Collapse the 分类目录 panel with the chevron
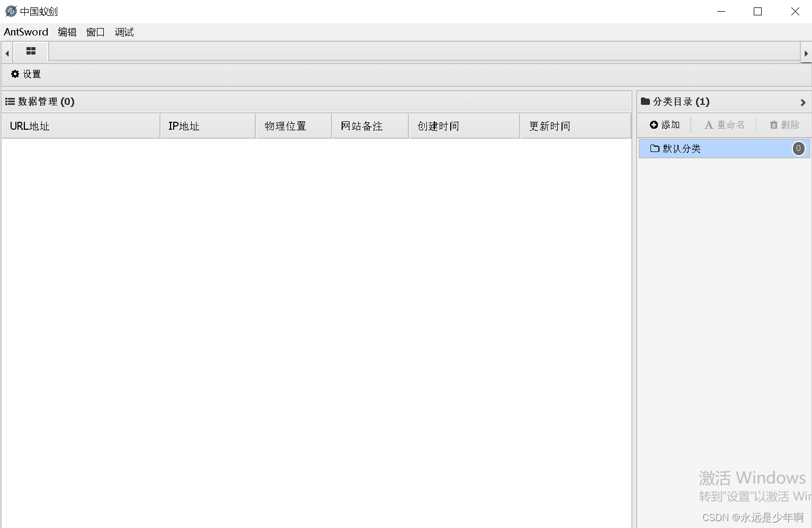The width and height of the screenshot is (812, 528). (x=803, y=102)
